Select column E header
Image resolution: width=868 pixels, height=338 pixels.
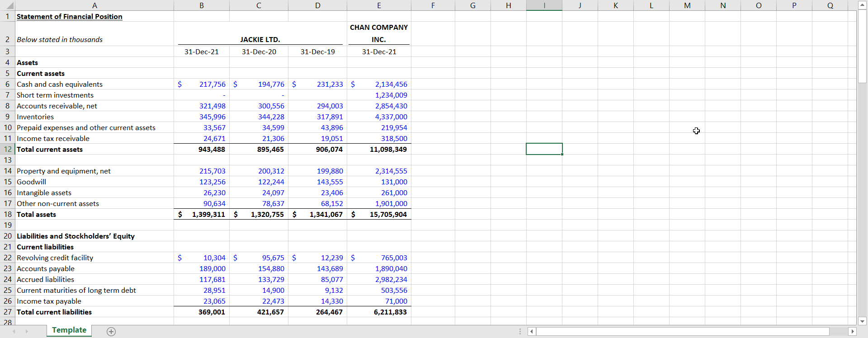click(x=379, y=5)
